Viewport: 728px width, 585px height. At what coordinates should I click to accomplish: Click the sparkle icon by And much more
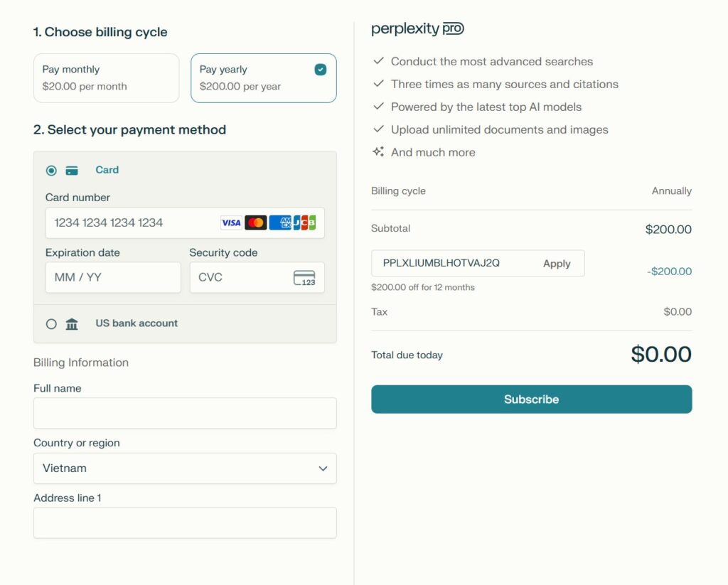(x=378, y=152)
